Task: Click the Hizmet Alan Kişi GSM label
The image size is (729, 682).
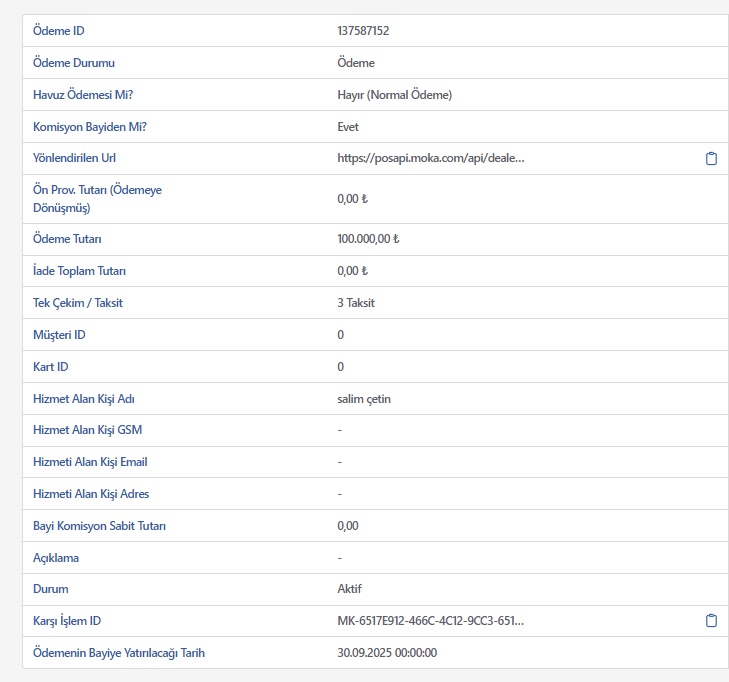Action: coord(90,430)
